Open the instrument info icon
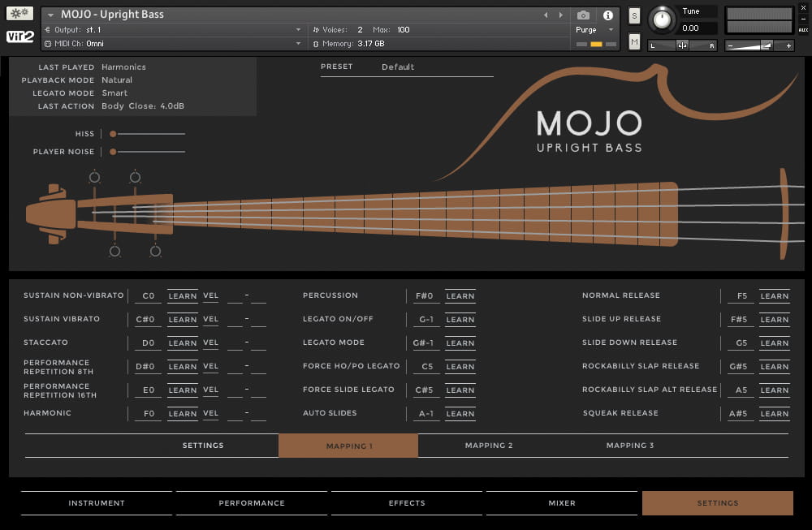 tap(608, 15)
